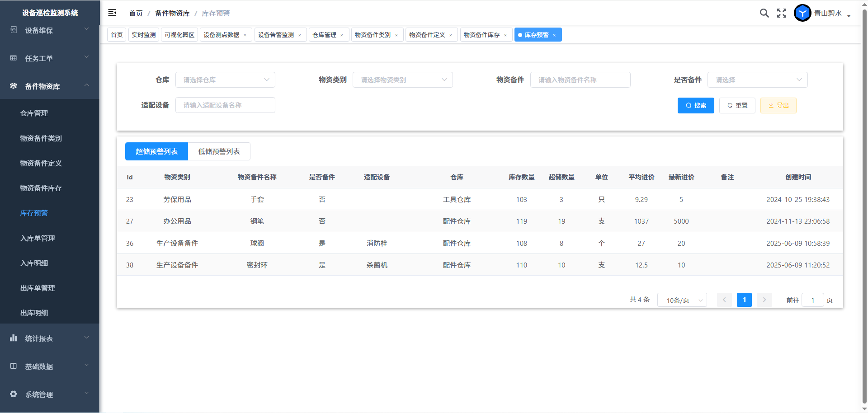Focus the 适配设备 name input field
868x413 pixels.
point(225,105)
